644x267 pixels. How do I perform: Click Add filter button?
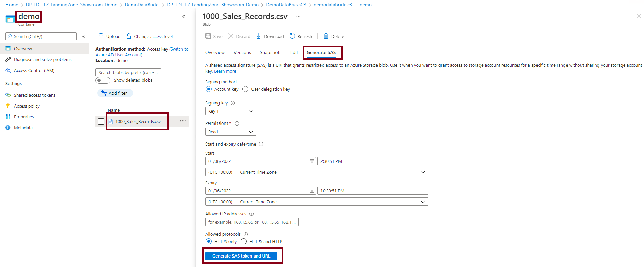[115, 93]
